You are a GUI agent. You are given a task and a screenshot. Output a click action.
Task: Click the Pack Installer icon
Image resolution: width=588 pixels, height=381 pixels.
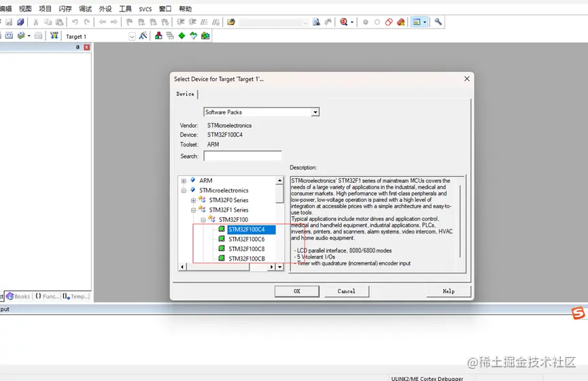(205, 35)
